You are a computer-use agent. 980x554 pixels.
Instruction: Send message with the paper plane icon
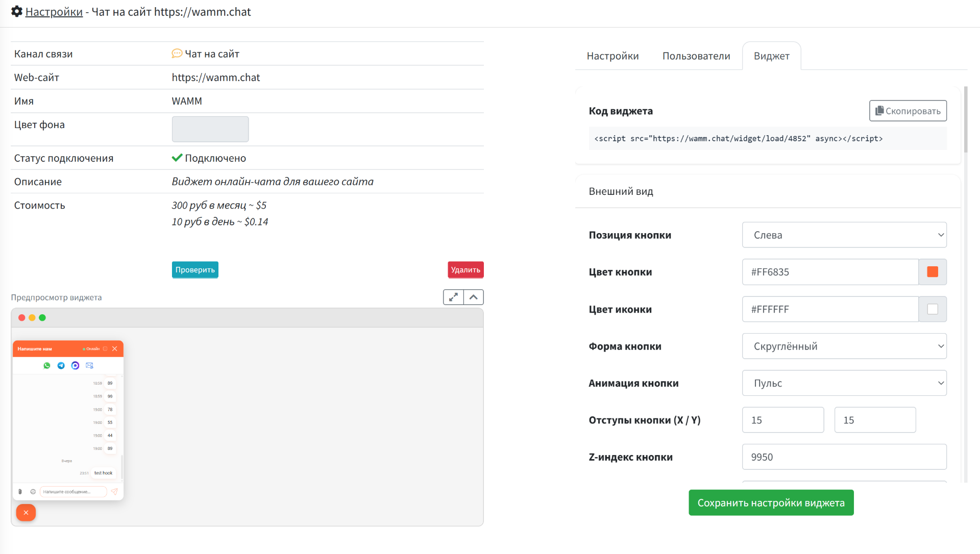(114, 492)
